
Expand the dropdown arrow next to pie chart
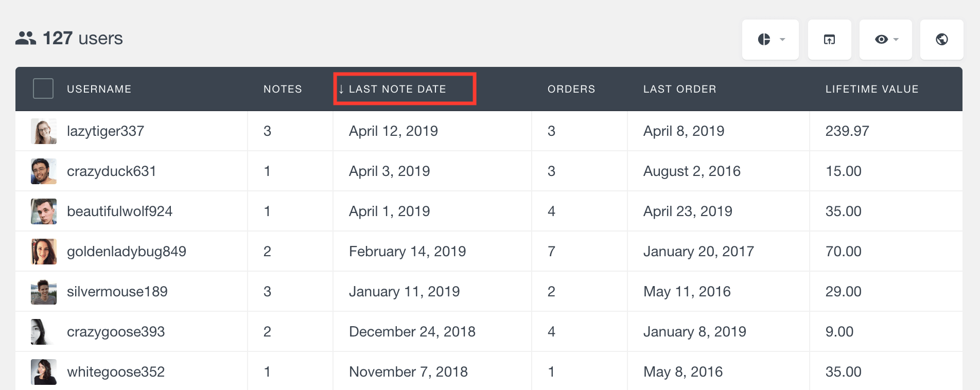click(782, 40)
